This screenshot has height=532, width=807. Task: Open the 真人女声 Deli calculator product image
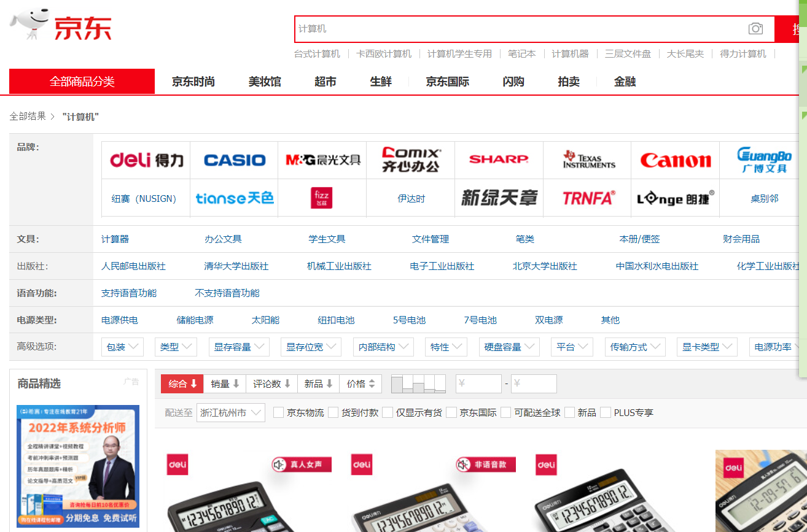(x=249, y=492)
